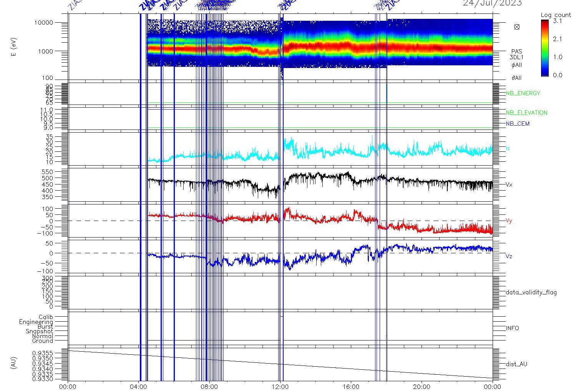
Task: Click the Ground mode label
Action: tap(43, 341)
